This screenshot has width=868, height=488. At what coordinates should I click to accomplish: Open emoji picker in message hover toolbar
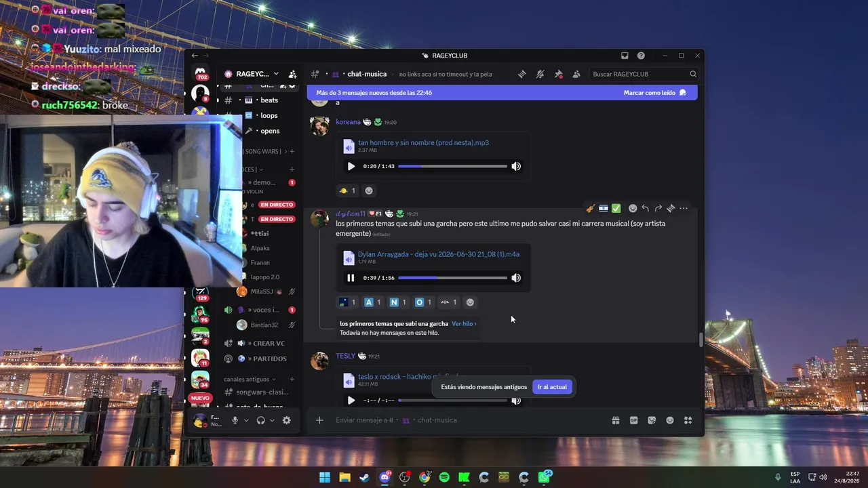click(x=633, y=209)
